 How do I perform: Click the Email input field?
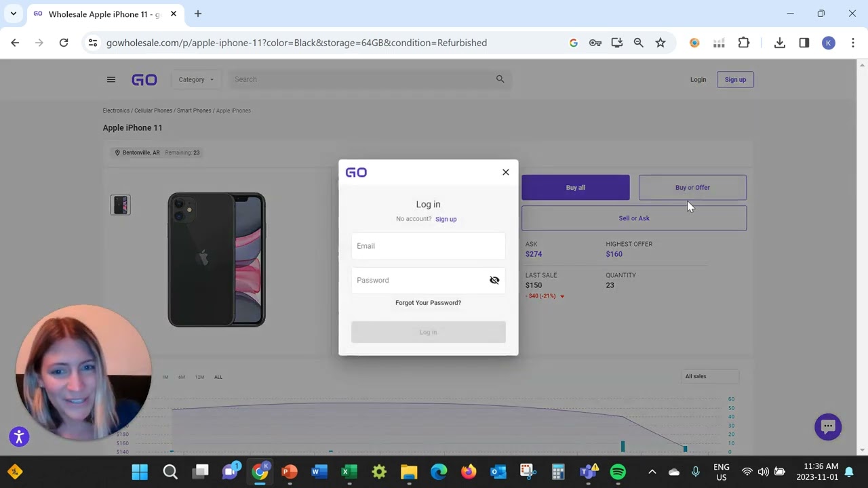click(428, 246)
